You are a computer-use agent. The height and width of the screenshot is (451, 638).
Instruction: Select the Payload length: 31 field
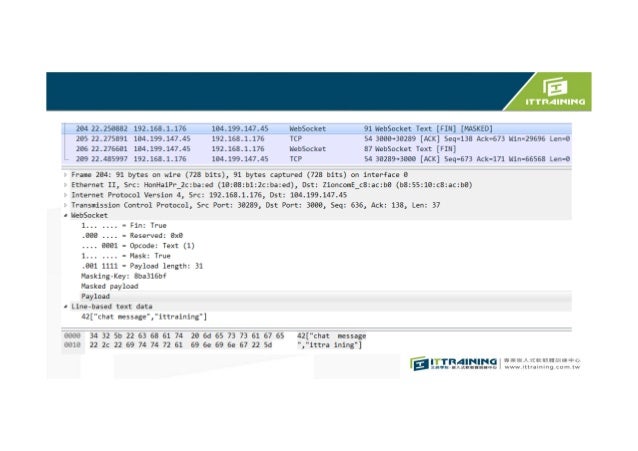[x=142, y=266]
